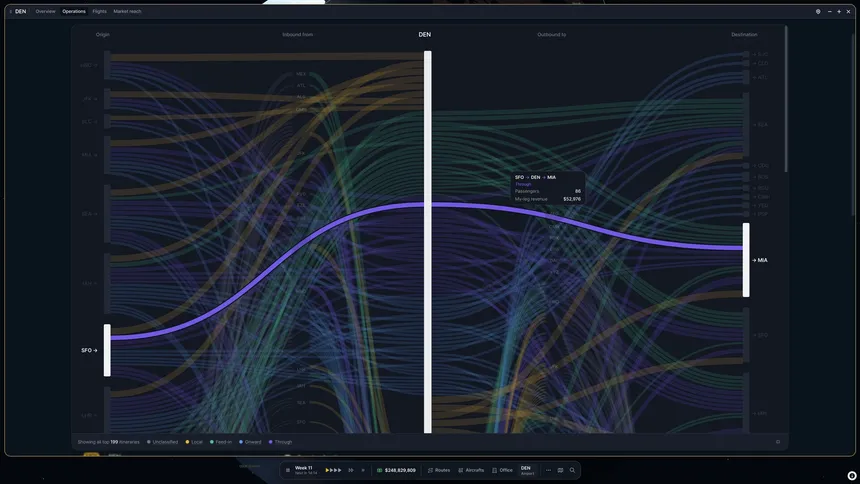Open the Flights tab
The image size is (860, 484).
99,11
